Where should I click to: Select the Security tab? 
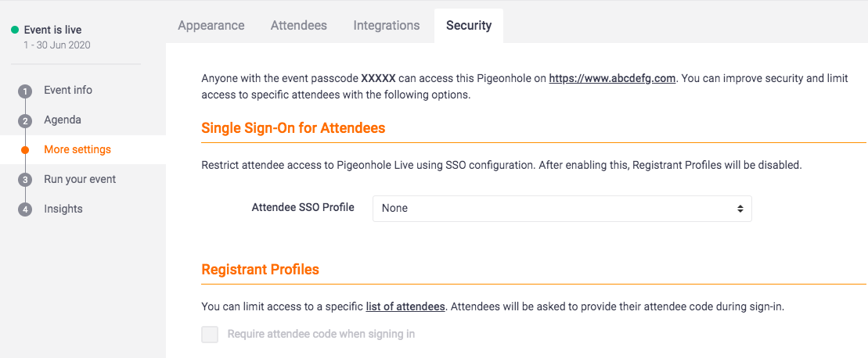[469, 25]
